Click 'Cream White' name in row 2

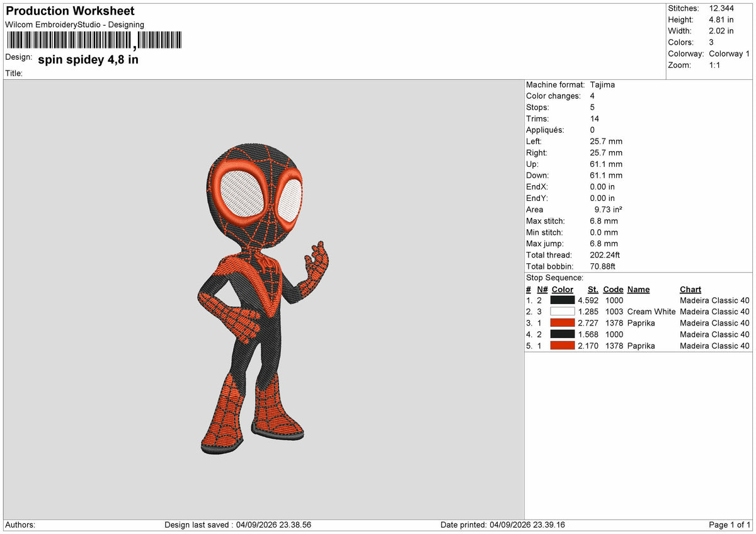tap(651, 312)
